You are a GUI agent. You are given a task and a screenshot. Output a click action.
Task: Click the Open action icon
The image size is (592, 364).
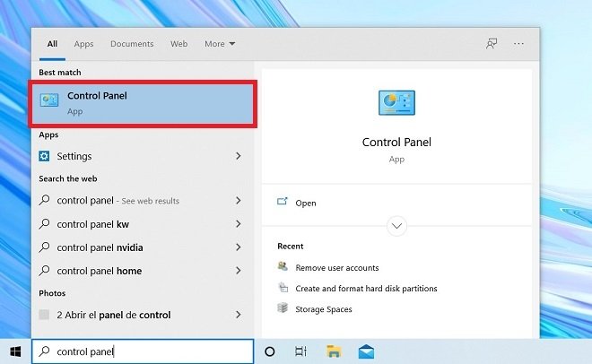[283, 202]
